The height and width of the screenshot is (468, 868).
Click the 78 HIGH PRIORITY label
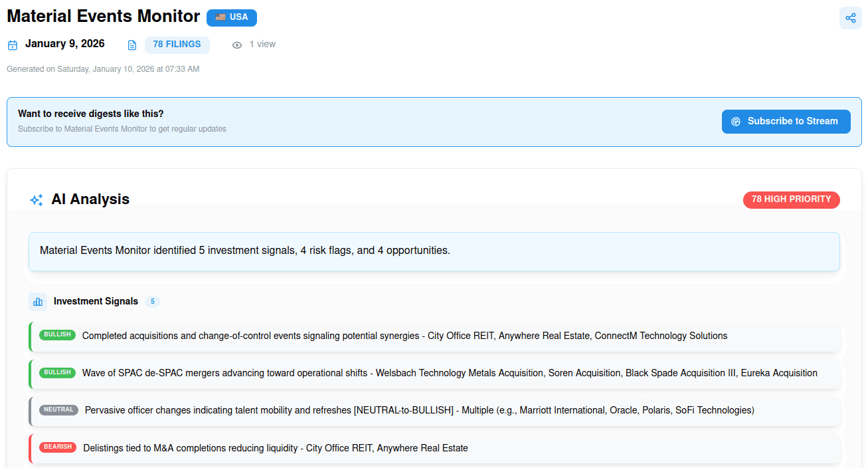pyautogui.click(x=791, y=199)
